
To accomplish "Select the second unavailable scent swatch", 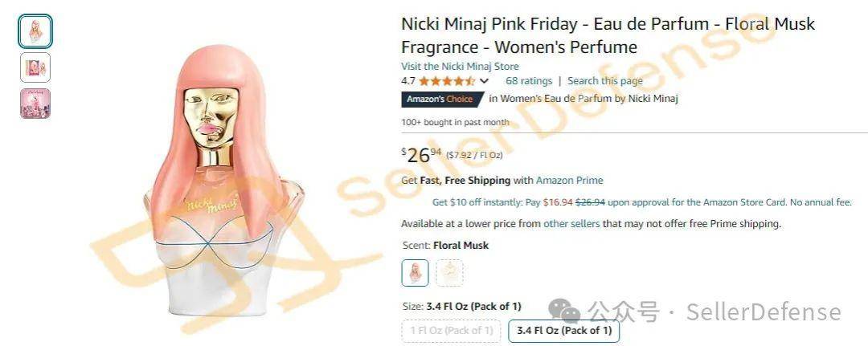I will coord(449,273).
